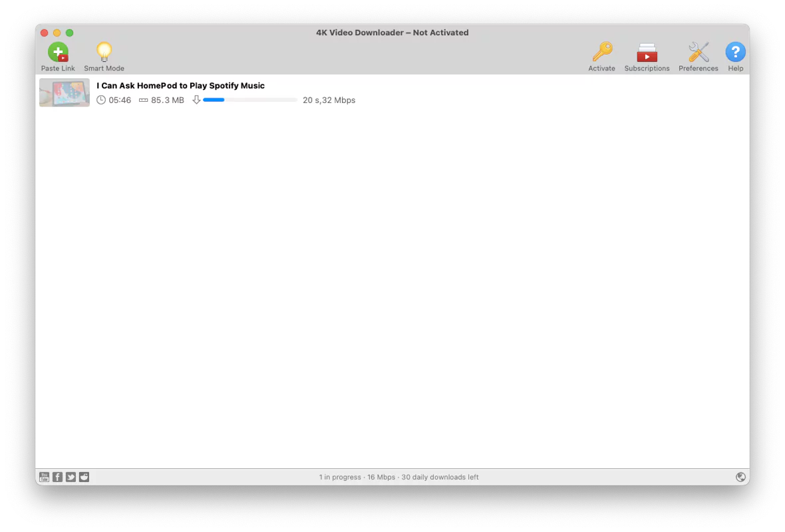This screenshot has height=532, width=785.
Task: Click the globe icon at bottom right
Action: click(740, 477)
